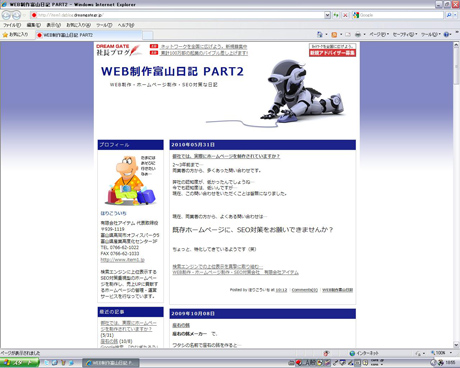Click the vertical scrollbar thumb

pyautogui.click(x=456, y=67)
